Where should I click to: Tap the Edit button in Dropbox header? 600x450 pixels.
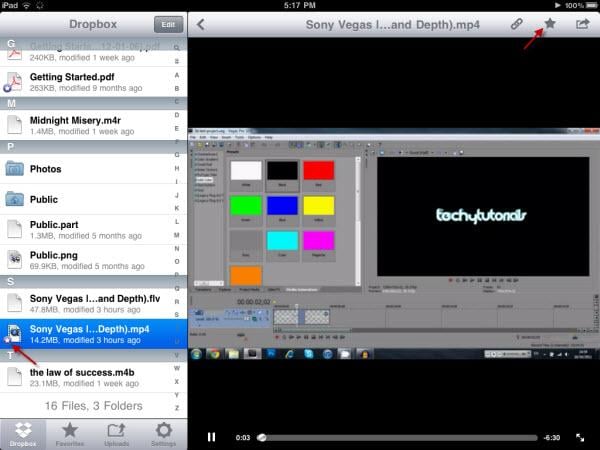[168, 24]
